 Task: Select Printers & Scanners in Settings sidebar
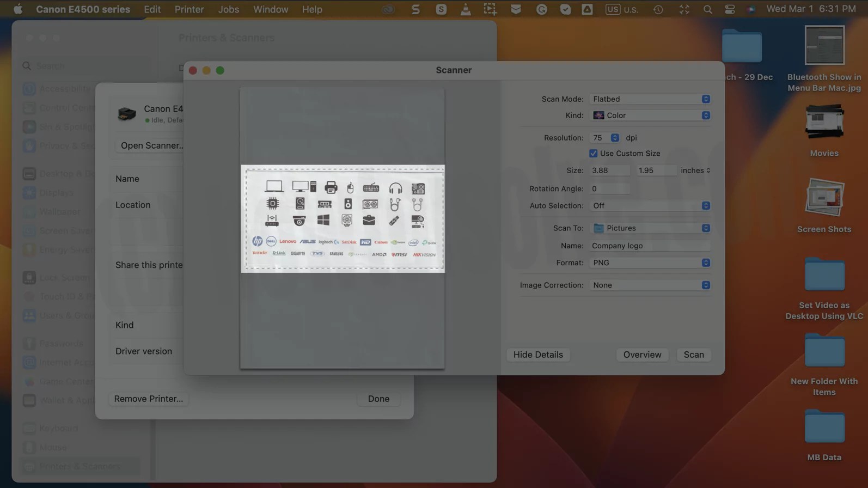(80, 467)
